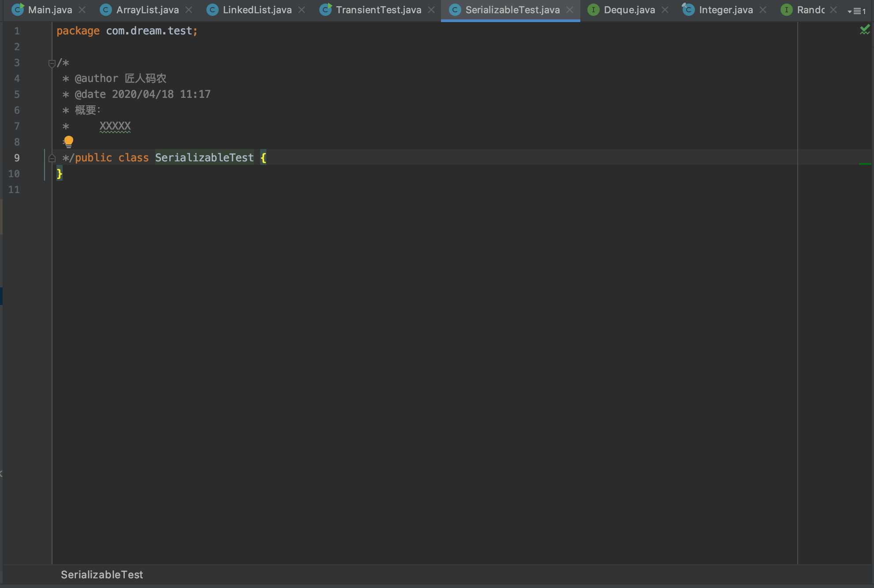This screenshot has height=588, width=874.
Task: Switch to LinkedList.java tab
Action: click(x=257, y=10)
